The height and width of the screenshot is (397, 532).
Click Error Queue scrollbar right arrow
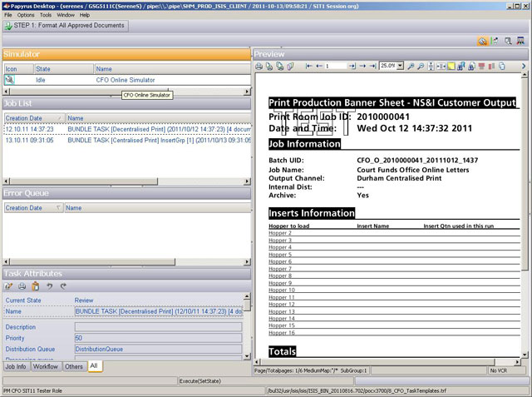[x=248, y=262]
